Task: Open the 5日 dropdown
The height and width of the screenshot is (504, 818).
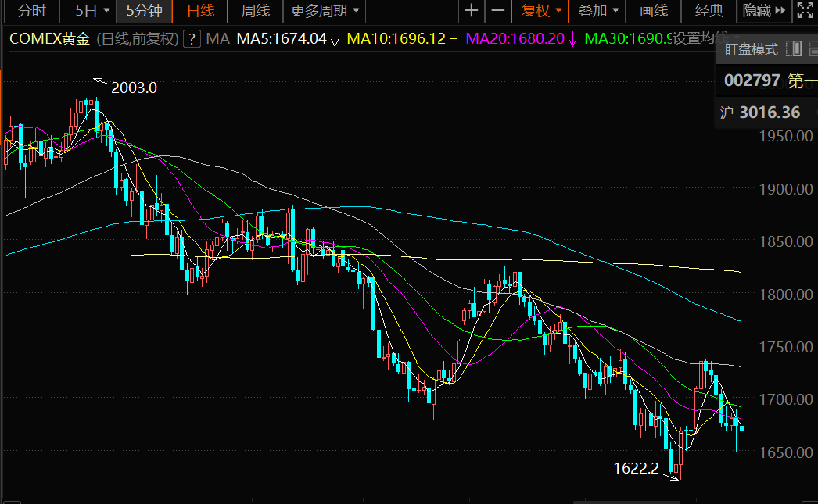Action: click(x=93, y=11)
